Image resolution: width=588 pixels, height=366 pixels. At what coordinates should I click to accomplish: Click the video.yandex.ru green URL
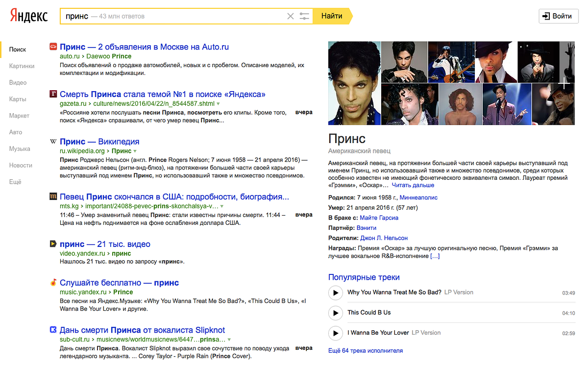click(82, 254)
